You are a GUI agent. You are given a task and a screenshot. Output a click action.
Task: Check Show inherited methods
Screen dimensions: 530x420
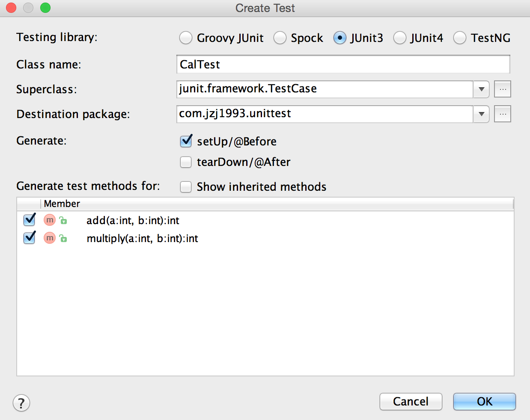tap(186, 187)
